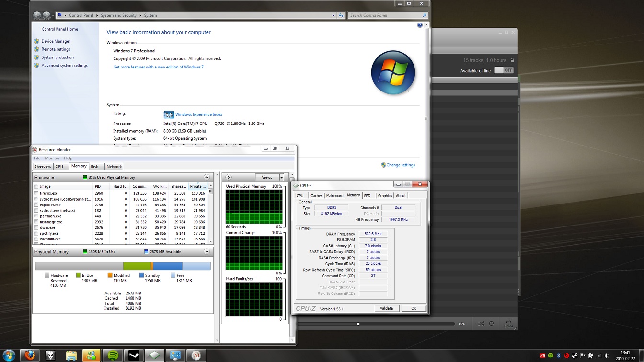The width and height of the screenshot is (644, 362).
Task: Select Resource Monitor taskbar icon
Action: coord(195,355)
